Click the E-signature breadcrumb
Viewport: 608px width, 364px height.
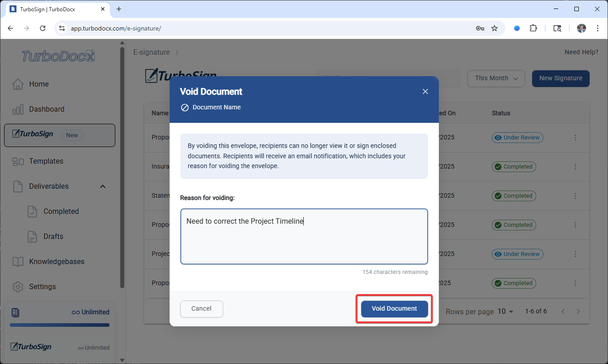tap(152, 52)
